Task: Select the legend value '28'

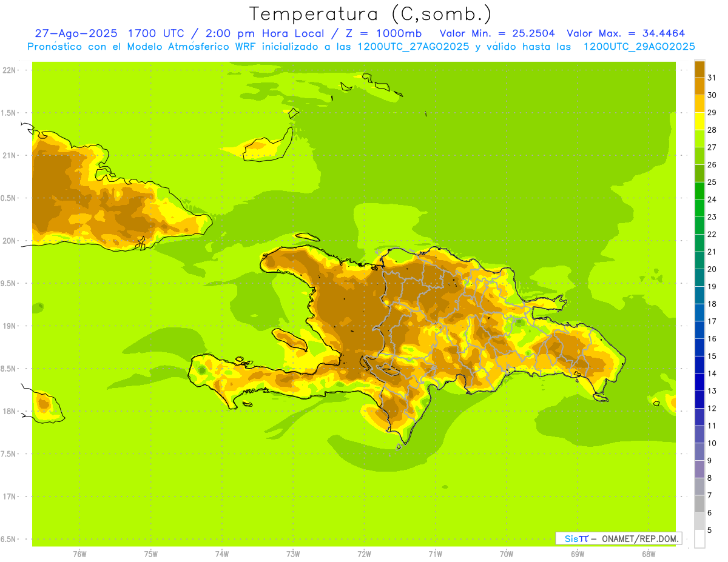Action: click(712, 130)
